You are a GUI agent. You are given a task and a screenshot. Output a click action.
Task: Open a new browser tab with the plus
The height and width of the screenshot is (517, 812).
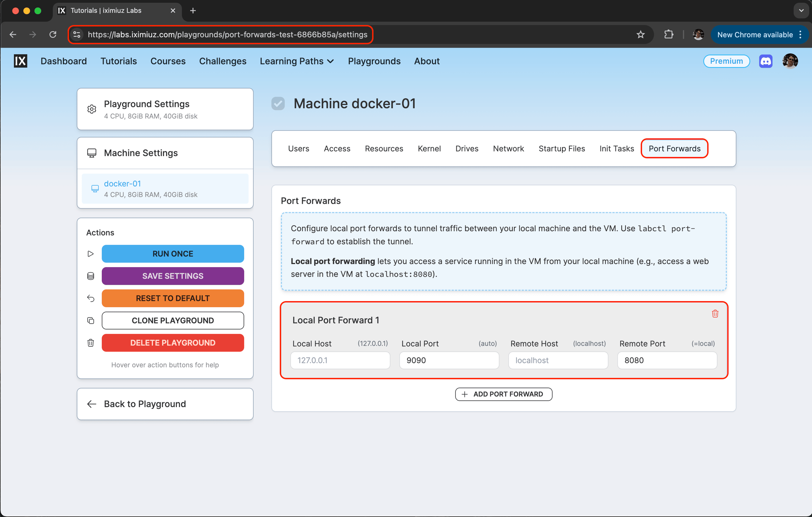pyautogui.click(x=193, y=10)
